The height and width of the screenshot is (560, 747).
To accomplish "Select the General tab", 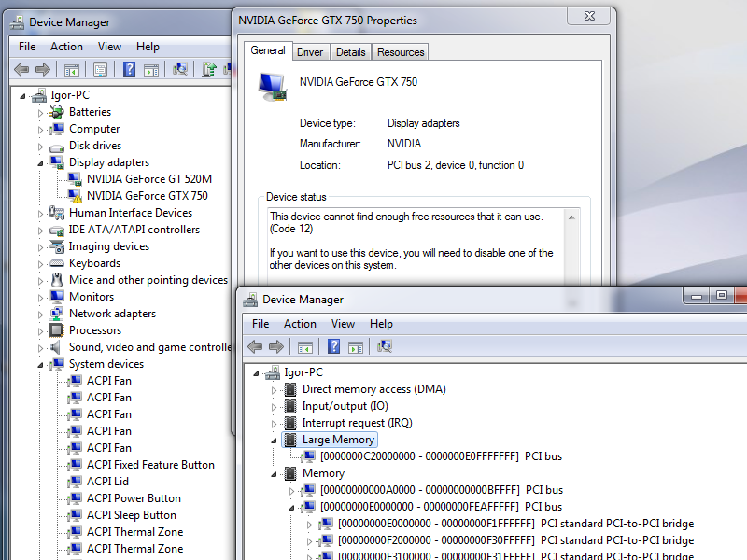I will click(268, 50).
